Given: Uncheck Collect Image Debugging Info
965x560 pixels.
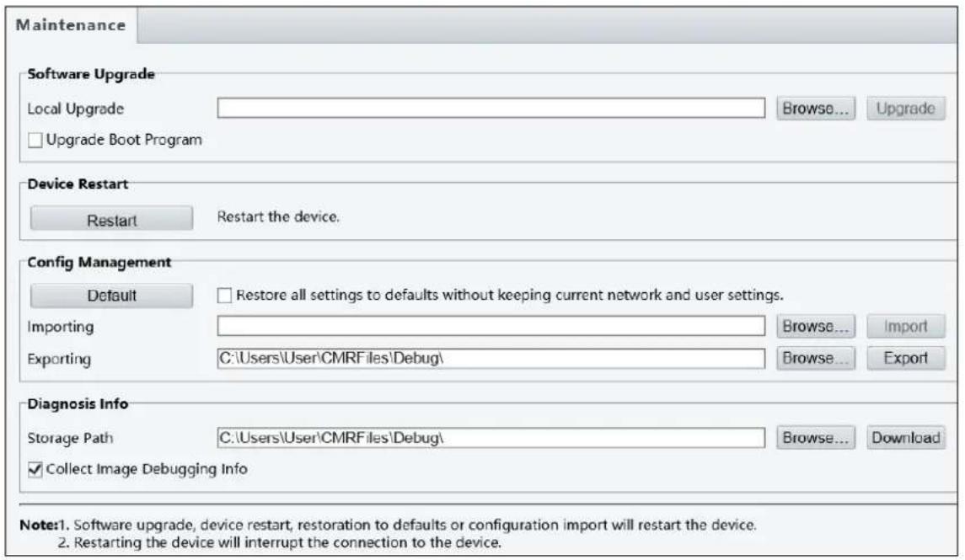Looking at the screenshot, I should click(x=35, y=470).
